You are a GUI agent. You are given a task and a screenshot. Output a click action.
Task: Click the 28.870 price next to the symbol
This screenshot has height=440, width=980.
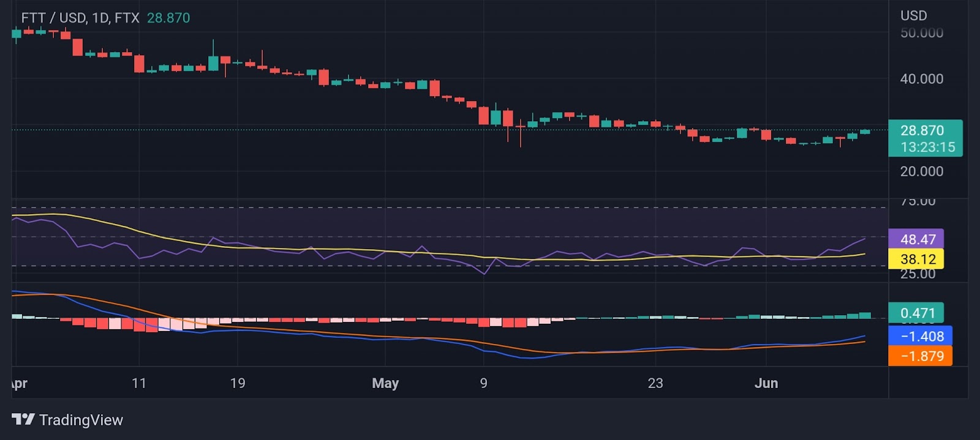[168, 18]
